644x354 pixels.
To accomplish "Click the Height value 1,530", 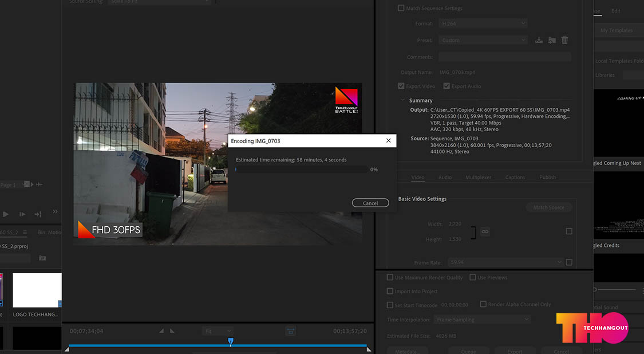I will 455,239.
